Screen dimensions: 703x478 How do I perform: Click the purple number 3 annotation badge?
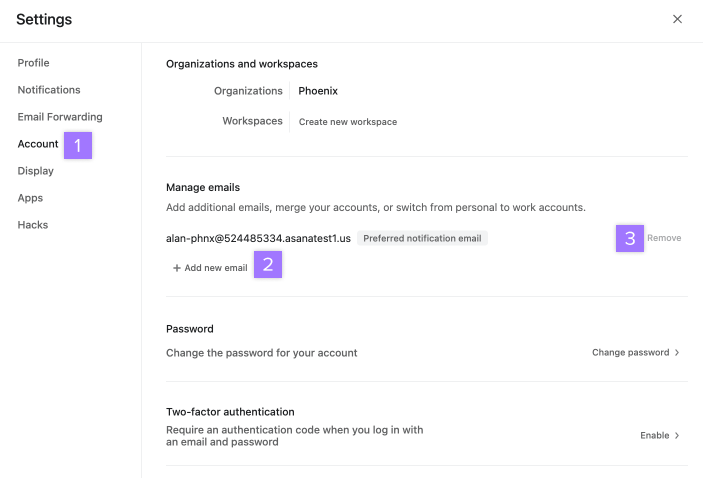coord(629,238)
